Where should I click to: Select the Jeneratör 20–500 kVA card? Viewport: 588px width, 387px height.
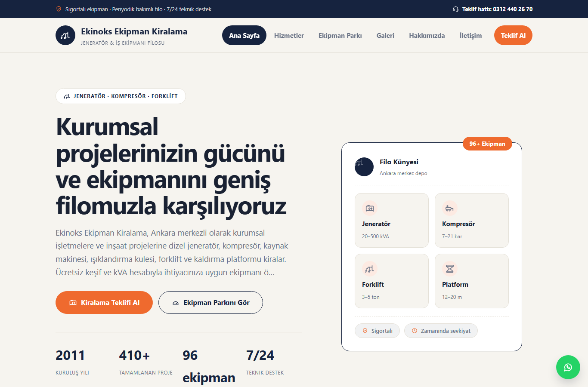click(392, 220)
